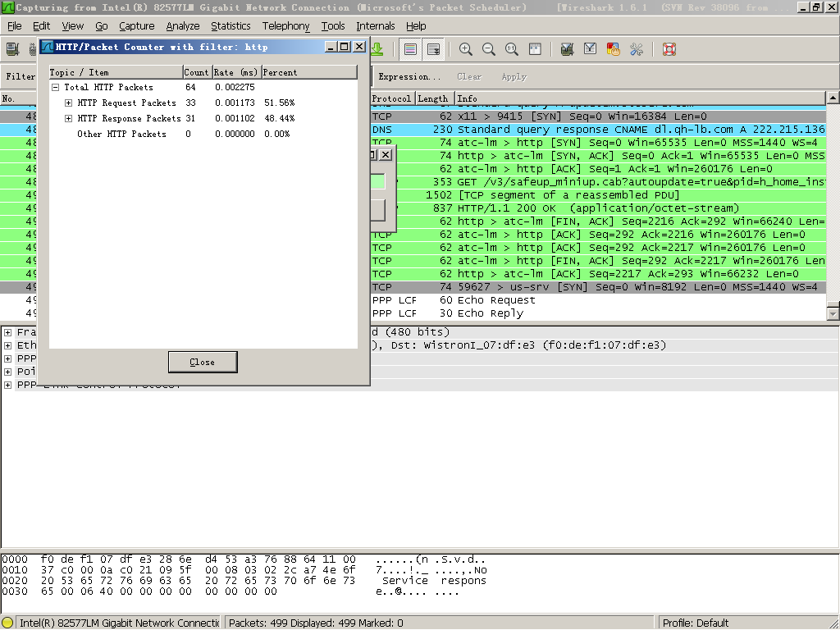The image size is (840, 630).
Task: Open the preferences tools icon
Action: pyautogui.click(x=637, y=49)
